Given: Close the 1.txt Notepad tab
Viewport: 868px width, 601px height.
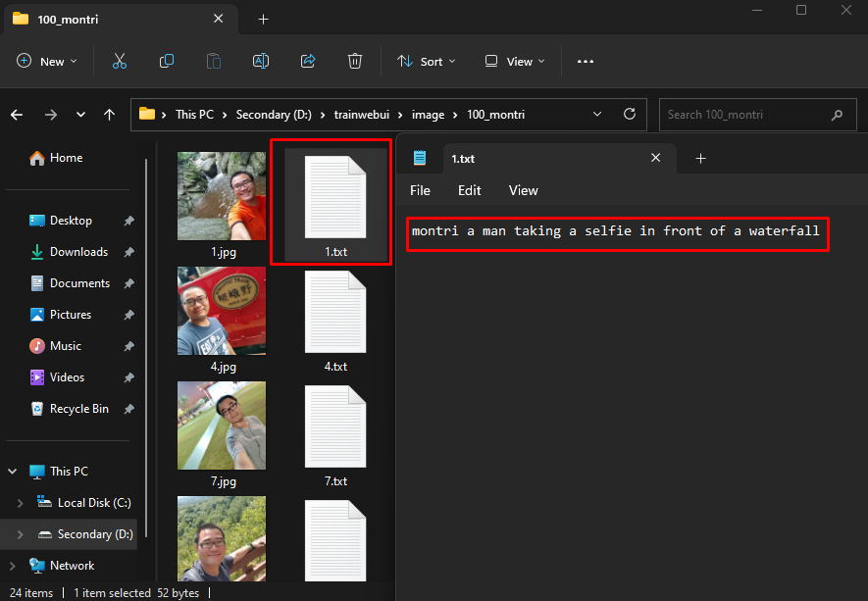Looking at the screenshot, I should click(656, 158).
